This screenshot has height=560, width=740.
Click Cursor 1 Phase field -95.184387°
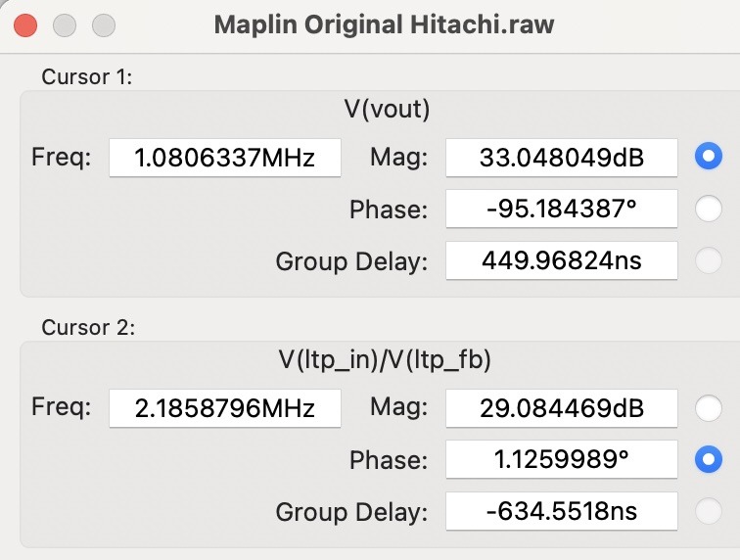[x=562, y=209]
